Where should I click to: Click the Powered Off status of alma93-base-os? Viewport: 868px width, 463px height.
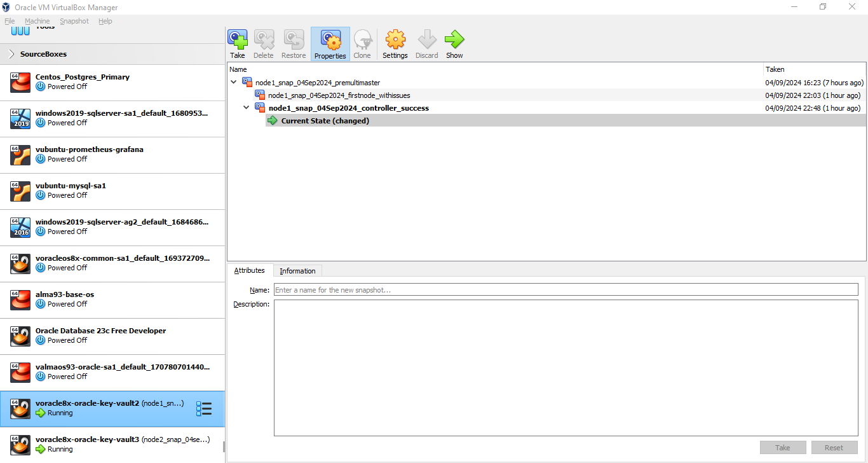(67, 304)
